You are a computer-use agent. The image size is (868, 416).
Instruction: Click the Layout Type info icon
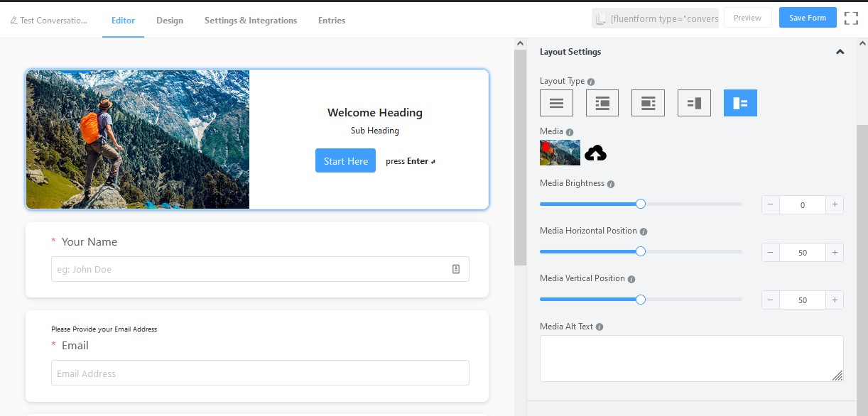click(591, 82)
